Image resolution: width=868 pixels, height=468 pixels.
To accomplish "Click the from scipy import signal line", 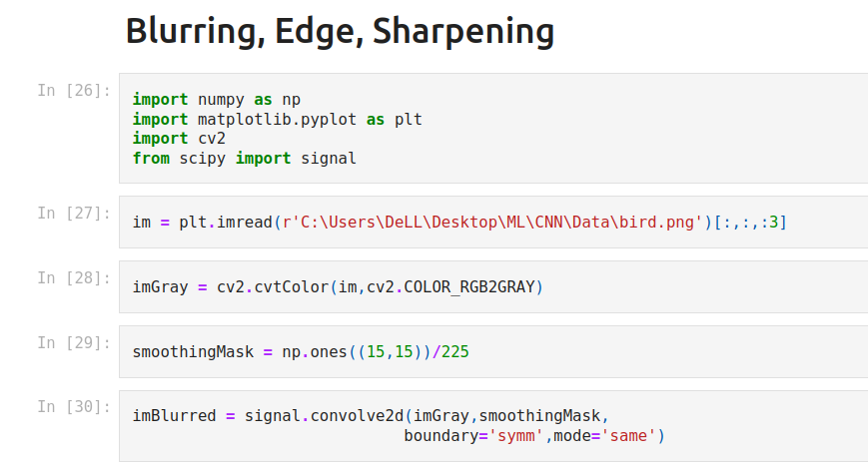I will point(244,158).
